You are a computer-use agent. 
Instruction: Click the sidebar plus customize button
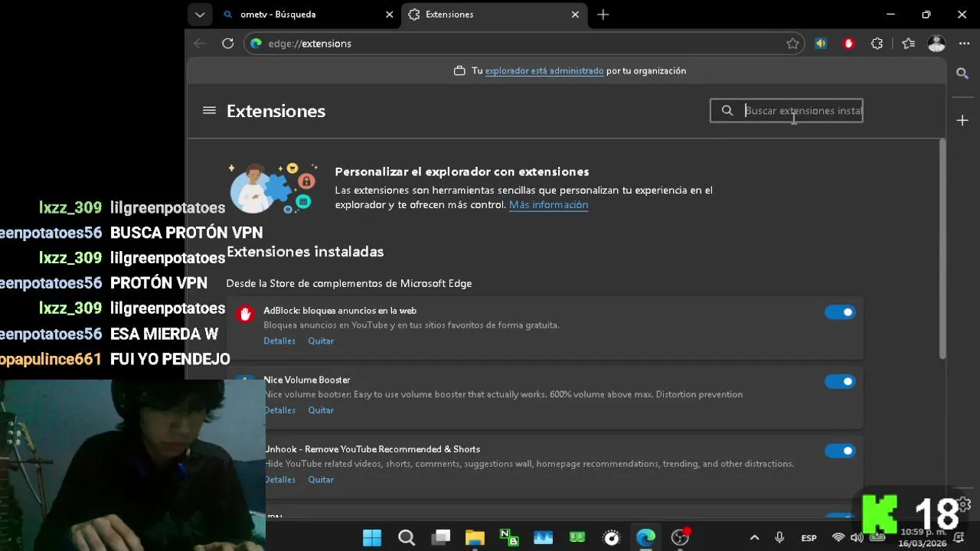click(x=962, y=120)
